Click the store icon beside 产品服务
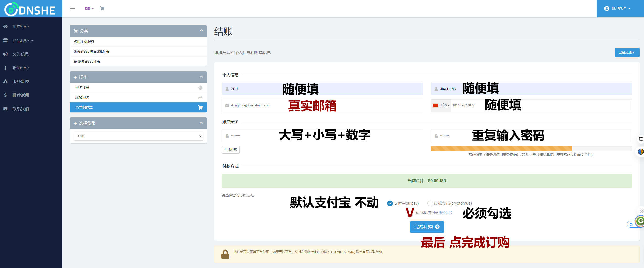This screenshot has width=644, height=268. (x=5, y=40)
